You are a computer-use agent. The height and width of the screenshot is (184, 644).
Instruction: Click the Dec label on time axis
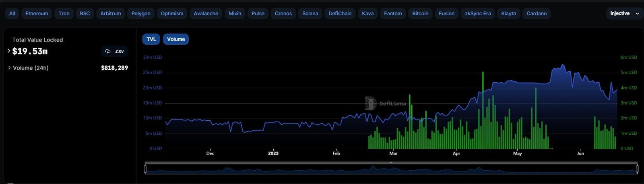click(x=210, y=153)
